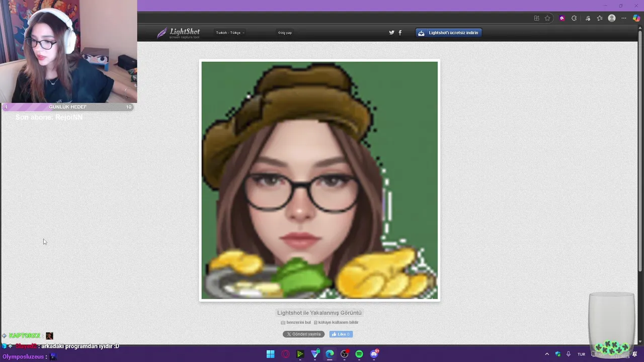Click Lightshot'ı ücretsiz indirin download button
Image resolution: width=644 pixels, height=362 pixels.
tap(449, 33)
